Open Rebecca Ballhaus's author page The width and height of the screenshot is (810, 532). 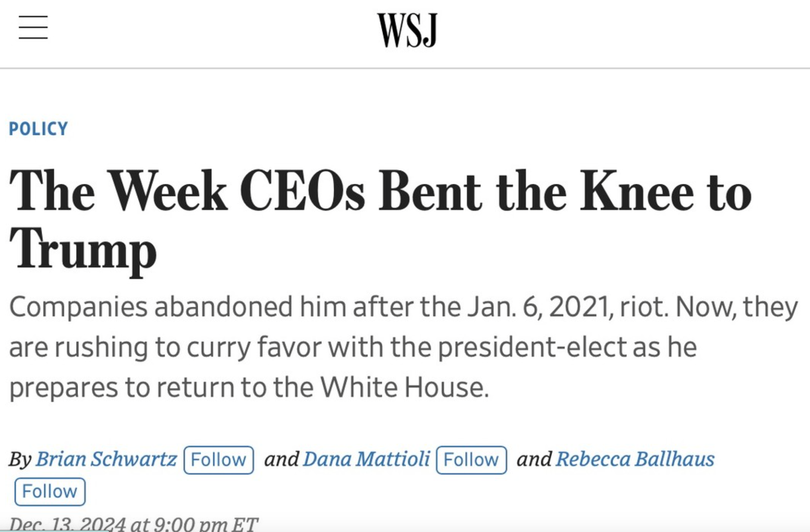click(635, 459)
